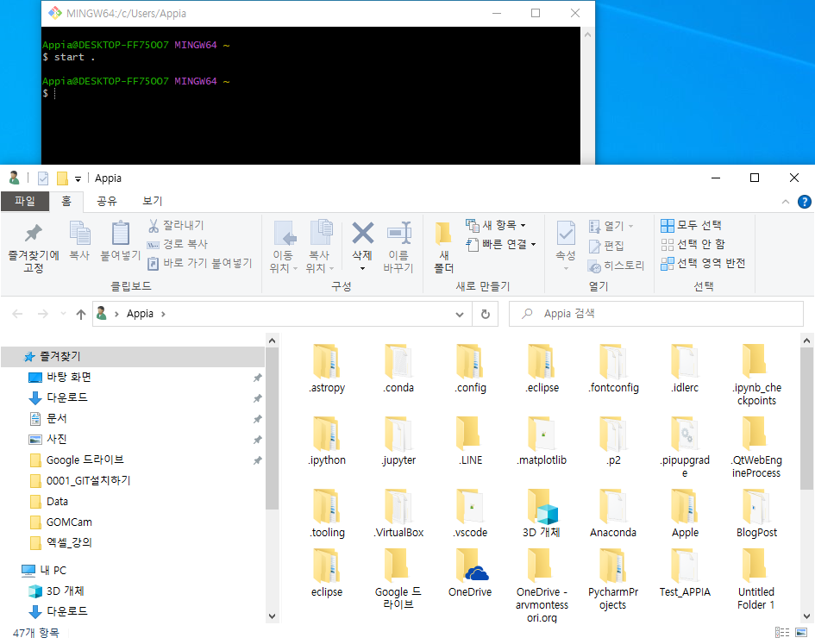Expand the Move to (이동 위치) dropdown

pyautogui.click(x=295, y=269)
